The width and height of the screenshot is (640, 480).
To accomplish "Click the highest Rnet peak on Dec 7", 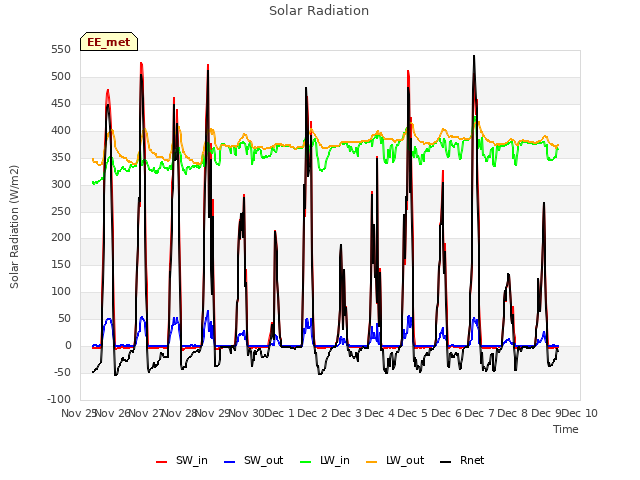I will point(474,56).
